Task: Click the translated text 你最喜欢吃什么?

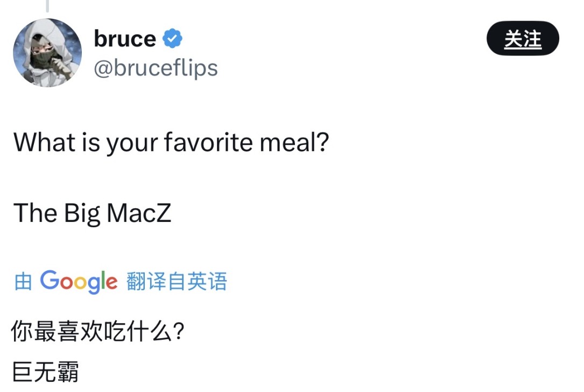Action: click(98, 332)
